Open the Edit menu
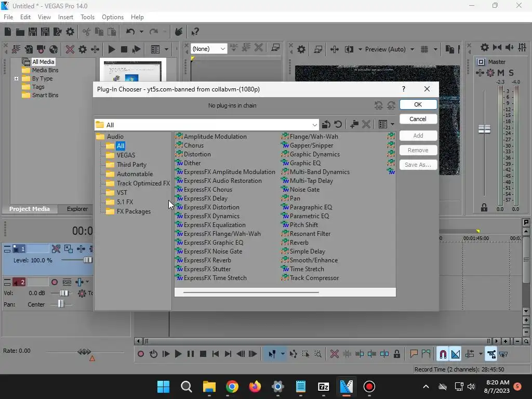 [25, 17]
